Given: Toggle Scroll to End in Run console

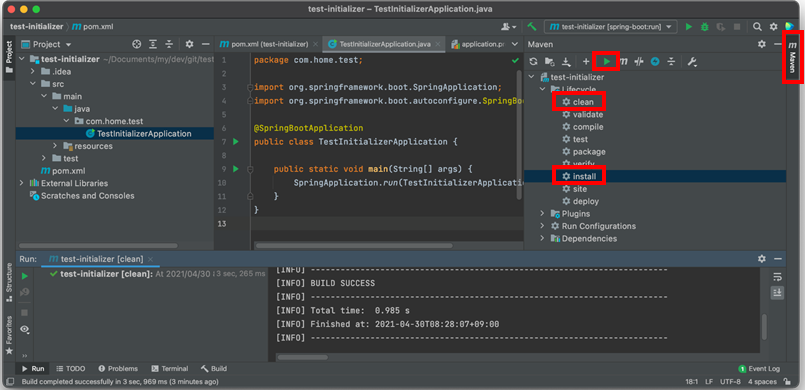Looking at the screenshot, I should [777, 292].
